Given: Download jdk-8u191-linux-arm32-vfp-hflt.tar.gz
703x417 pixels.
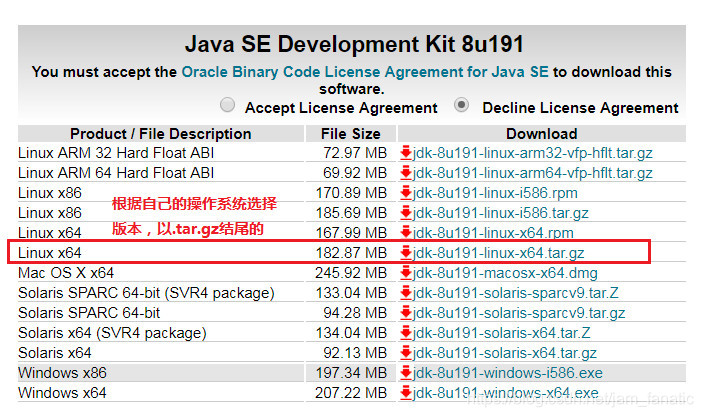Looking at the screenshot, I should [x=532, y=153].
